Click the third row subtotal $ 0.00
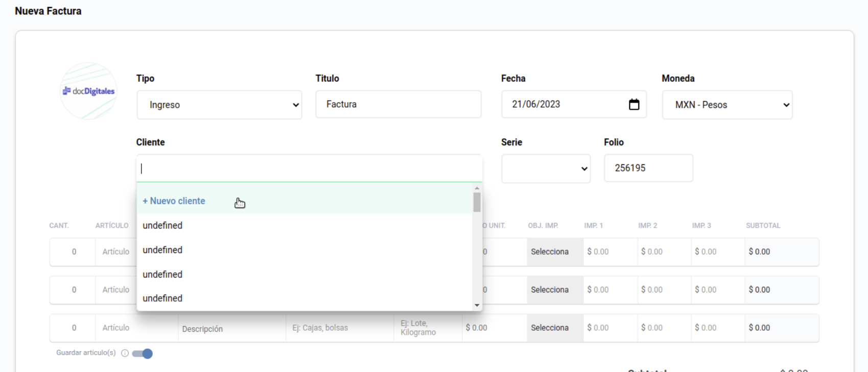 pos(782,328)
